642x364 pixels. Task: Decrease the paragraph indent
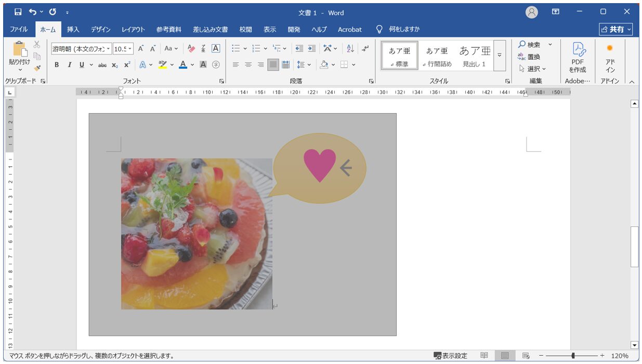(x=299, y=49)
